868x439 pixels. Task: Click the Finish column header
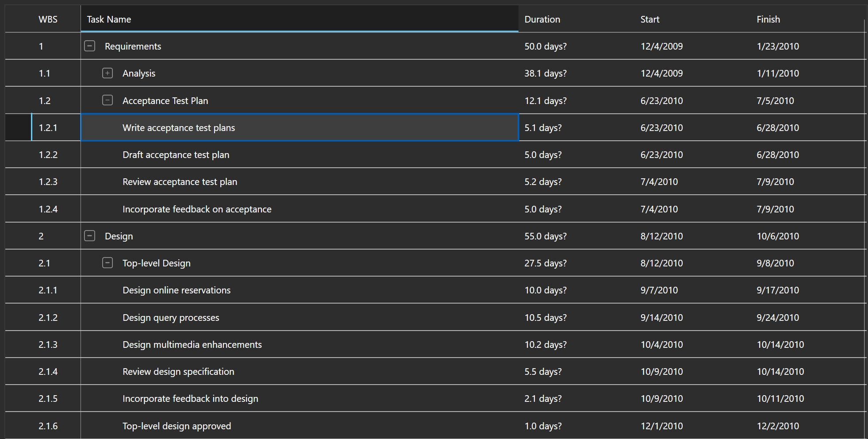click(x=768, y=19)
